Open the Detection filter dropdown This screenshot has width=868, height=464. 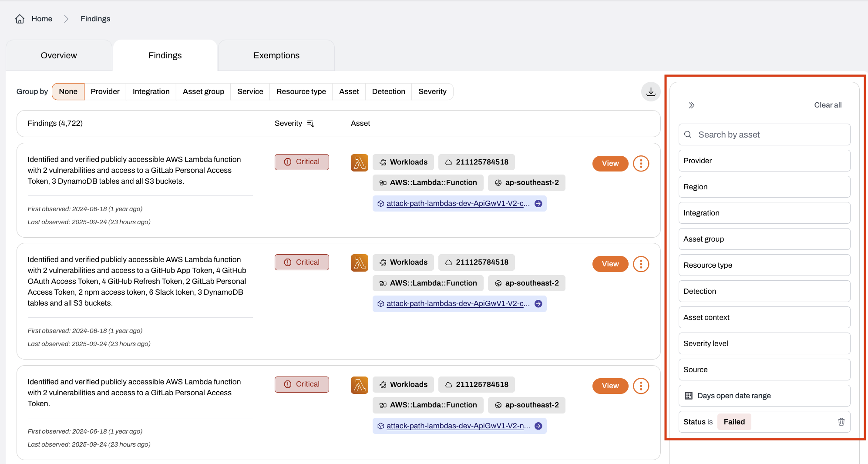764,291
